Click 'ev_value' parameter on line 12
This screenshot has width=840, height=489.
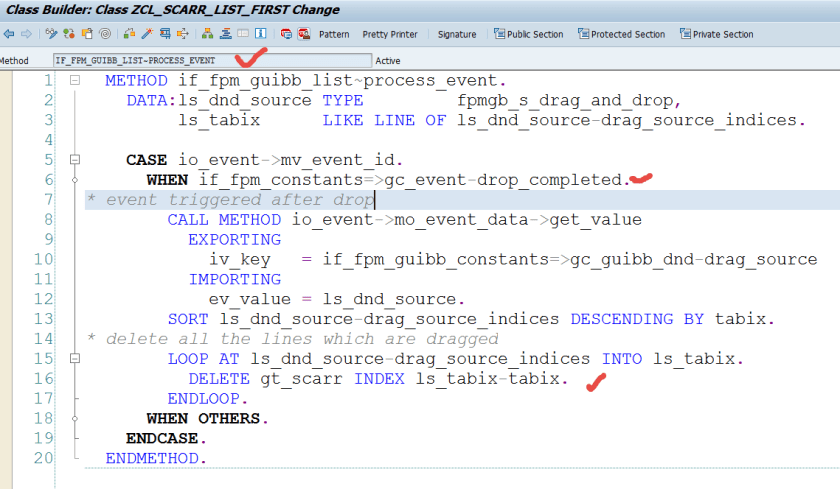(x=250, y=299)
